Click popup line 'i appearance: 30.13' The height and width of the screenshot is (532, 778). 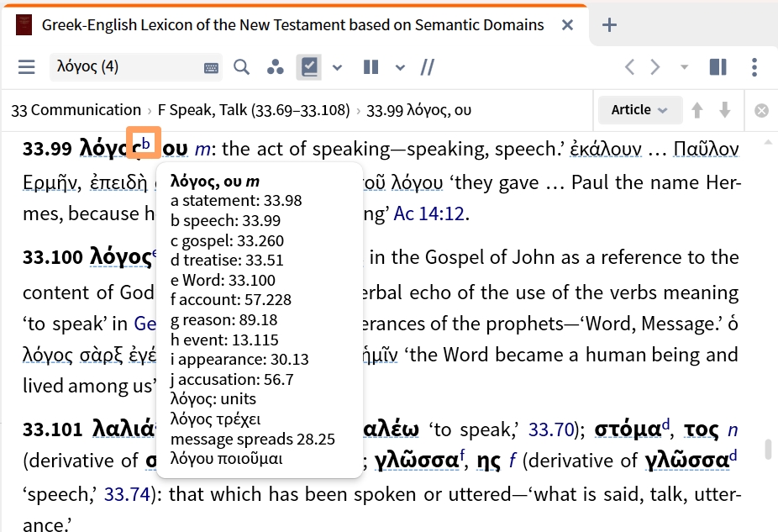[x=239, y=360]
